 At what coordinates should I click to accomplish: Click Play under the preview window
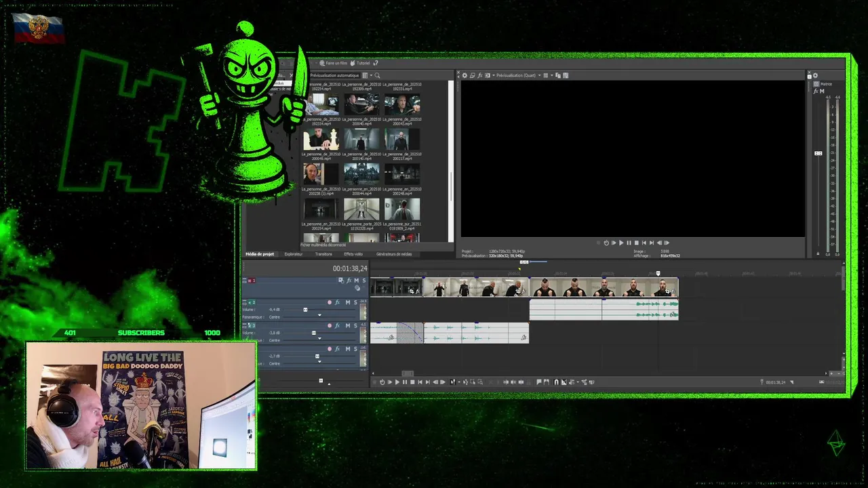621,243
